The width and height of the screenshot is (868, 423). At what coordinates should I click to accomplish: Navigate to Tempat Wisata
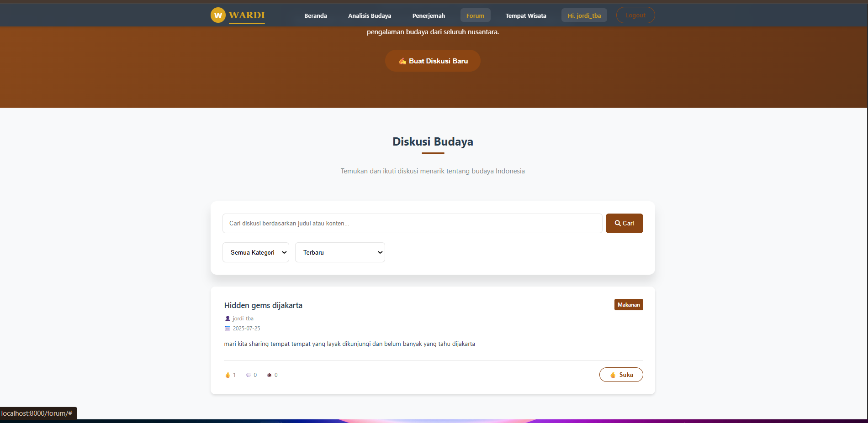(526, 16)
